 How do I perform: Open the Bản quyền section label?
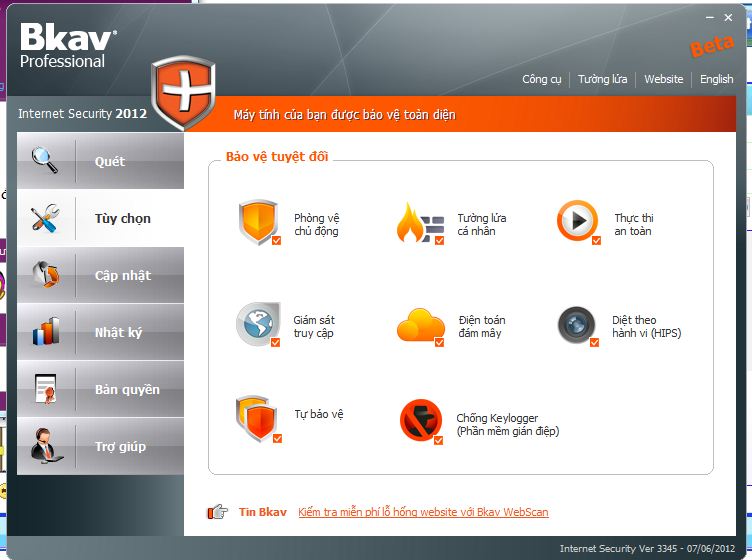(x=127, y=389)
